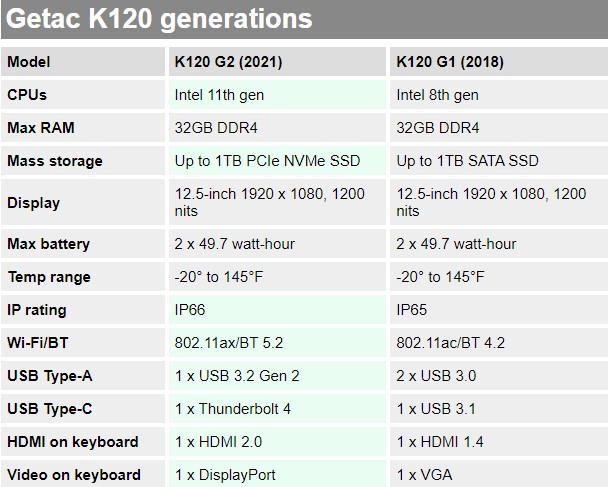Select the 'Max RAM' row label

click(x=41, y=128)
